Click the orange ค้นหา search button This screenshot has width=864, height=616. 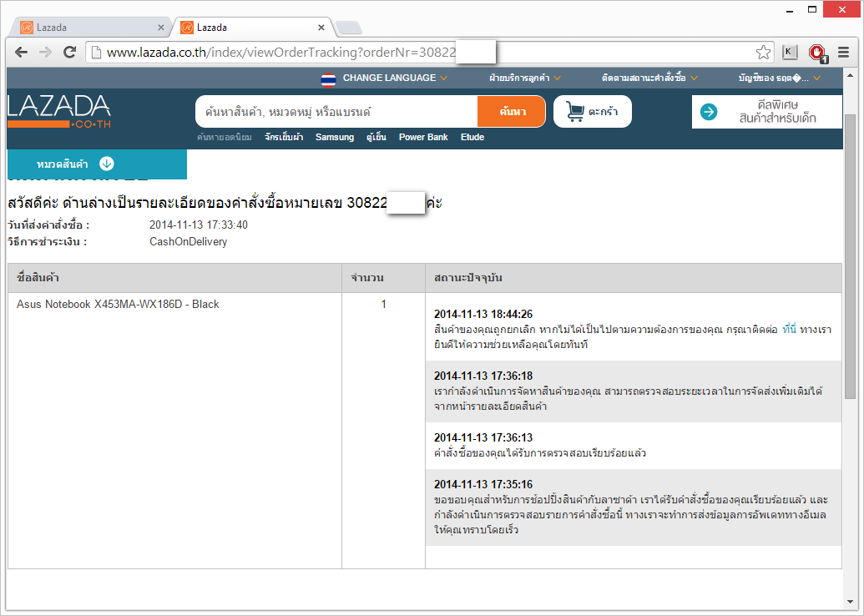pyautogui.click(x=512, y=111)
